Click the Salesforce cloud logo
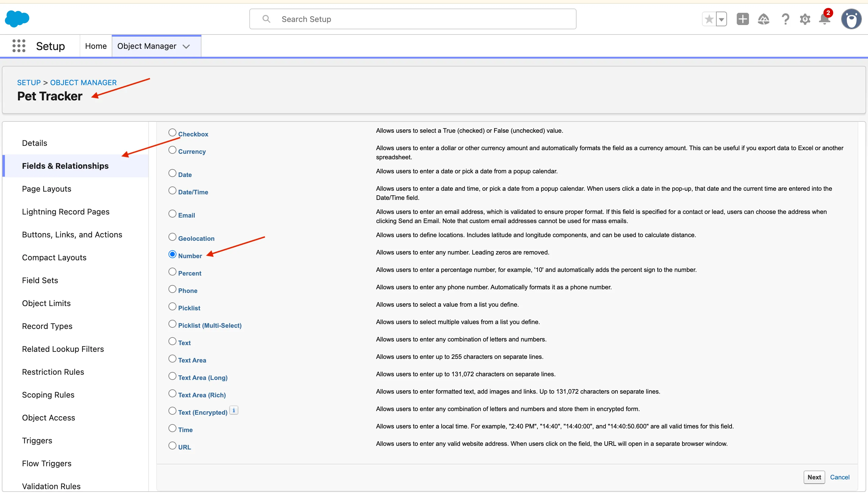The width and height of the screenshot is (868, 498). click(17, 19)
